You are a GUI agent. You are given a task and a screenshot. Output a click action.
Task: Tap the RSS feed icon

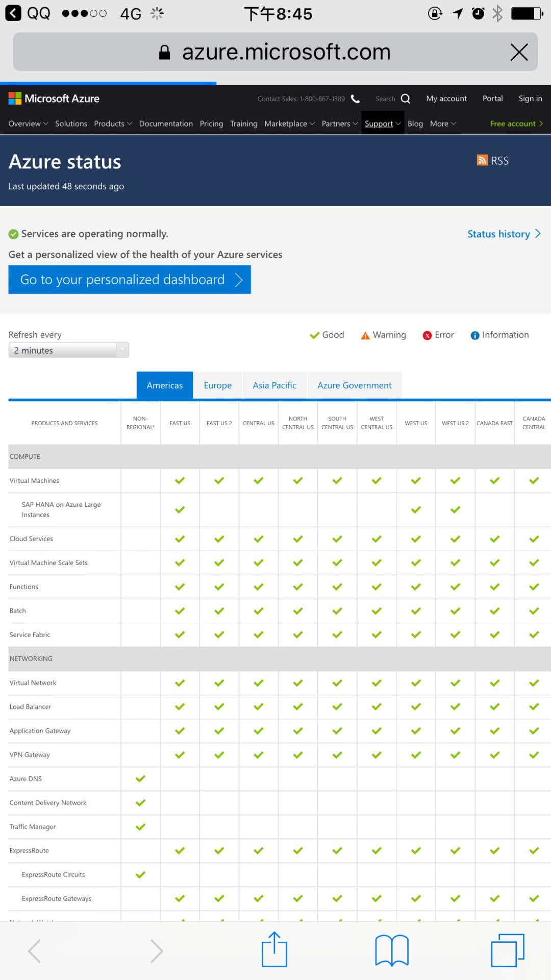click(x=482, y=160)
